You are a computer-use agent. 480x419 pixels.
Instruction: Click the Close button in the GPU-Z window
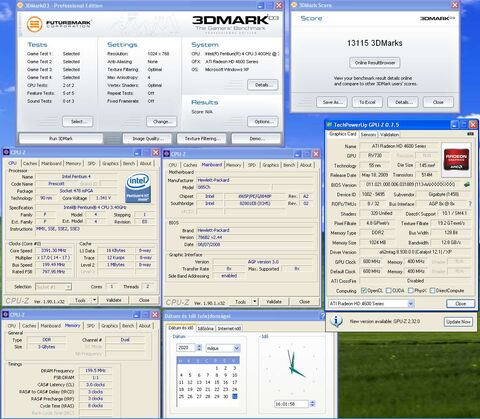pyautogui.click(x=461, y=304)
